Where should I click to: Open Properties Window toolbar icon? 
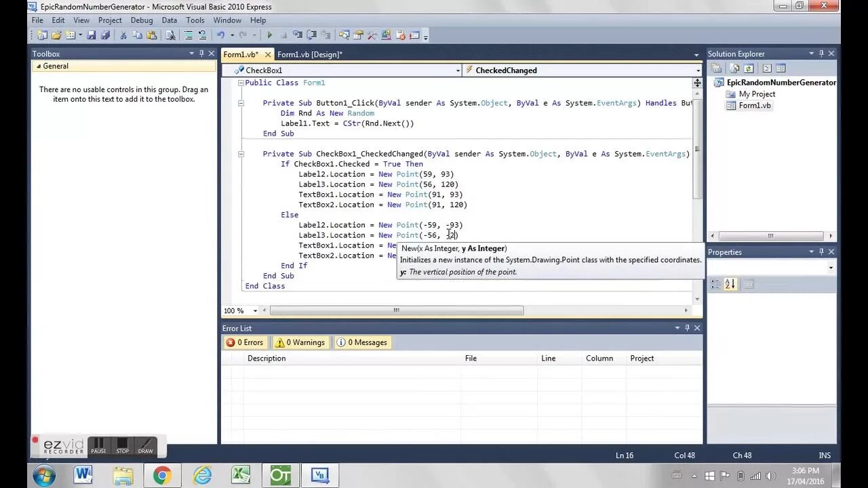click(x=358, y=35)
